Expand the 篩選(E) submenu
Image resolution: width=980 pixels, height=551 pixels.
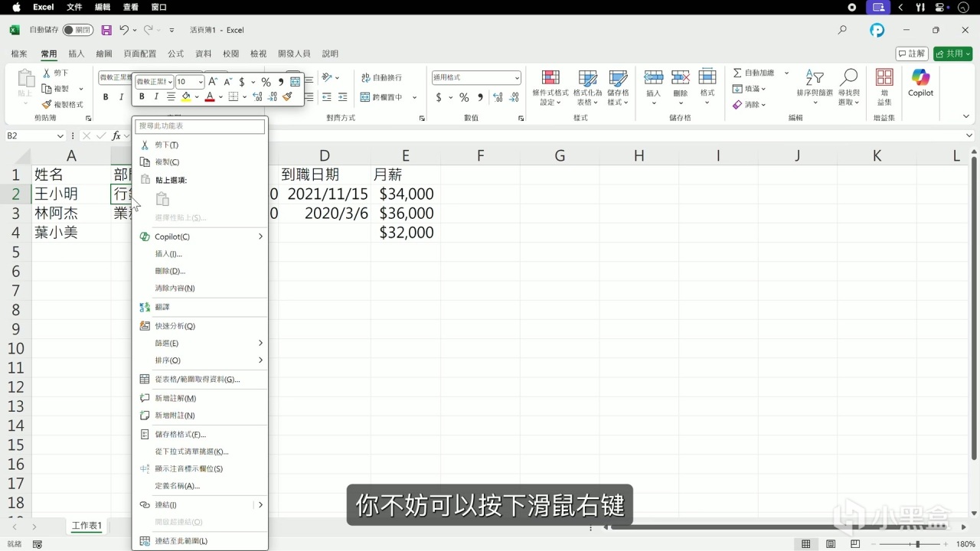[x=199, y=343]
